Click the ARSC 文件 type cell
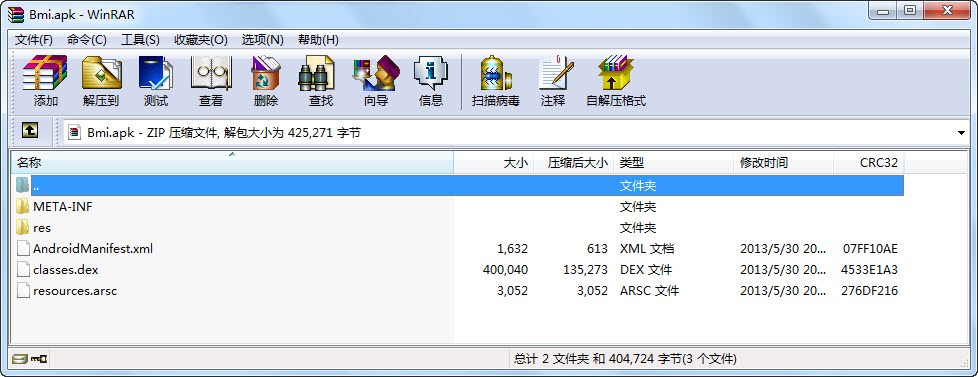The width and height of the screenshot is (978, 377). click(649, 291)
